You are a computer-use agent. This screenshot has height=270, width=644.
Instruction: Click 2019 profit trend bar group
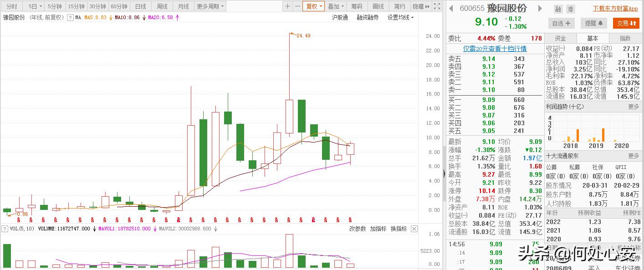pyautogui.click(x=596, y=135)
